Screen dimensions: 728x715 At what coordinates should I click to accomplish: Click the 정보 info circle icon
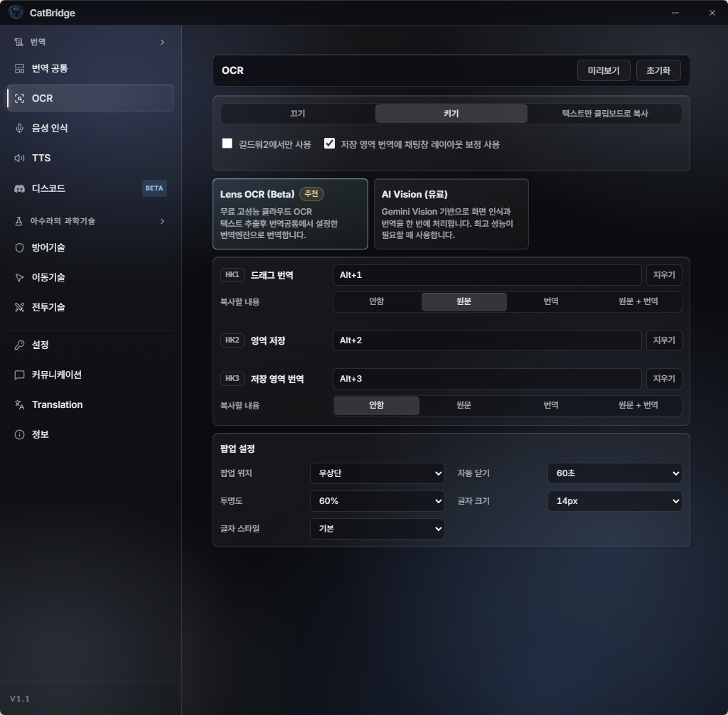click(19, 434)
